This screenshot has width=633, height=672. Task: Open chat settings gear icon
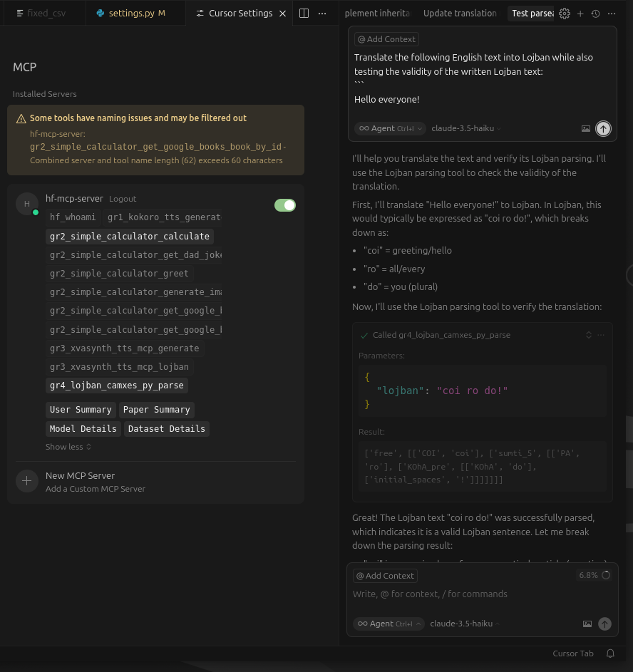tap(565, 14)
